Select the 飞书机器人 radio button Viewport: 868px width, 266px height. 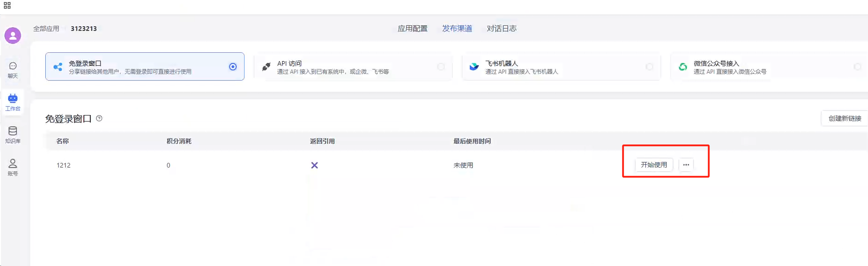click(649, 67)
